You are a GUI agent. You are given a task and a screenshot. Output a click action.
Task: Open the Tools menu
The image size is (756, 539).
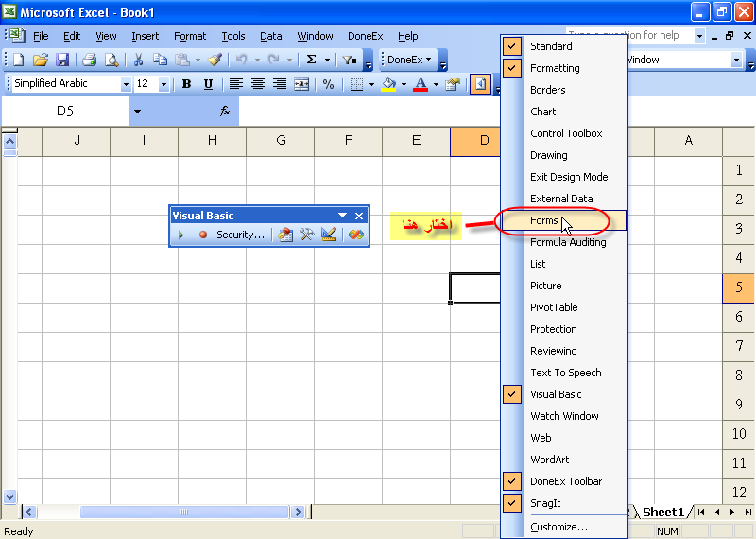(x=233, y=36)
